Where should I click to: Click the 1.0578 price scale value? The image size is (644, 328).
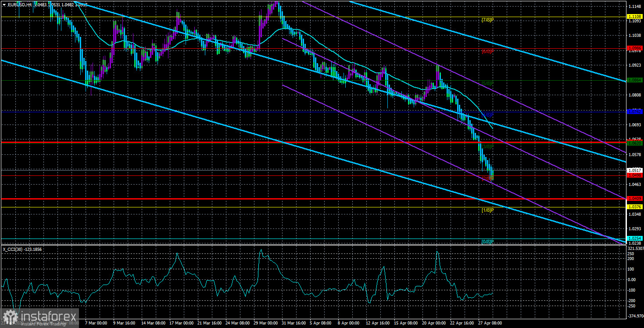point(635,154)
